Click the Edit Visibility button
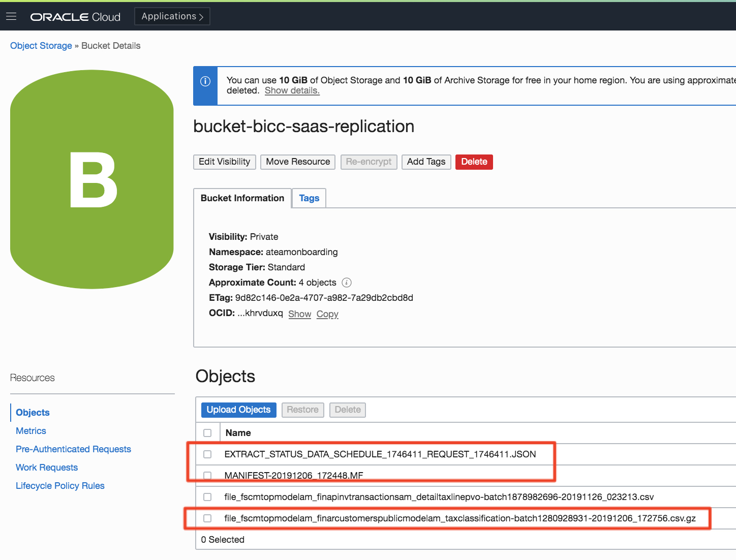Image resolution: width=736 pixels, height=560 pixels. pyautogui.click(x=225, y=162)
